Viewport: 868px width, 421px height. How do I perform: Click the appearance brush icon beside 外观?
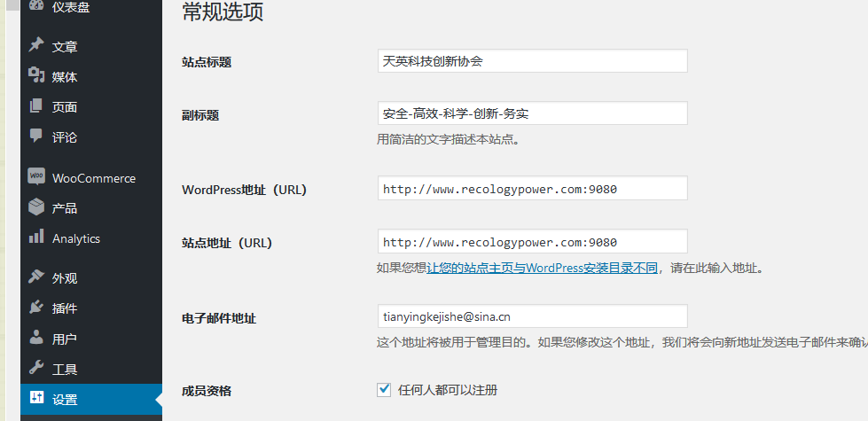(x=36, y=277)
